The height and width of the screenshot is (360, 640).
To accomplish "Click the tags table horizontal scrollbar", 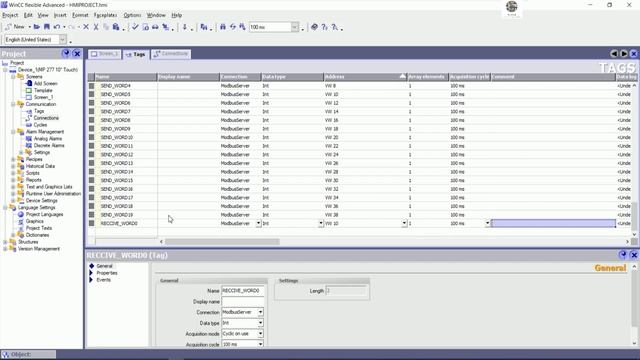I will (222, 242).
